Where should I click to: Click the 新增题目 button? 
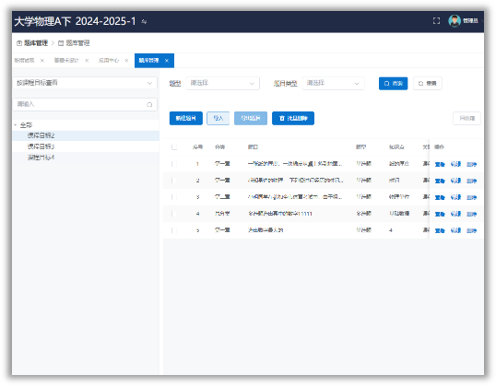tap(186, 118)
